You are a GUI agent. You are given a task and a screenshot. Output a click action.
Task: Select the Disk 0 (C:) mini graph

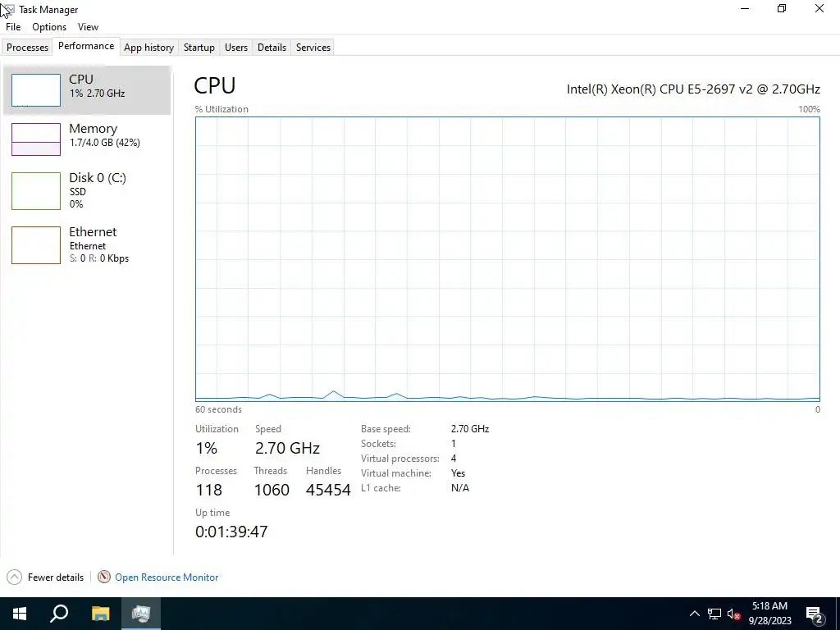coord(36,190)
